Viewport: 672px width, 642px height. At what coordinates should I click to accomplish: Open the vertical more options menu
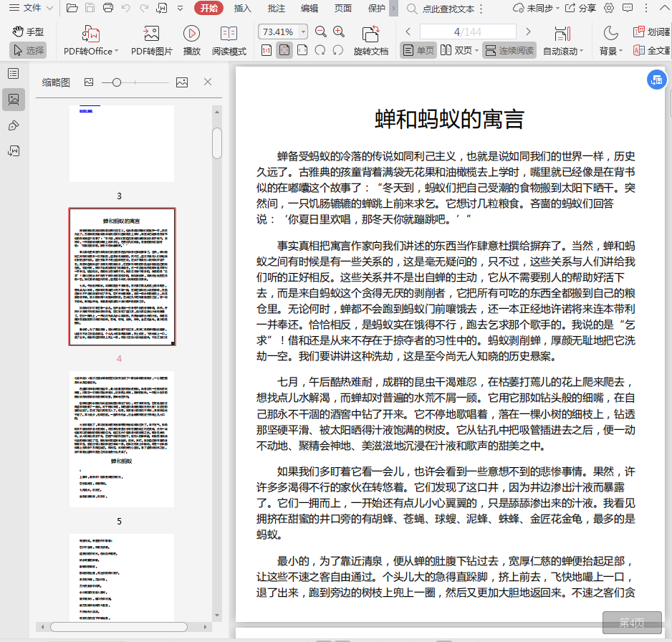[x=646, y=8]
